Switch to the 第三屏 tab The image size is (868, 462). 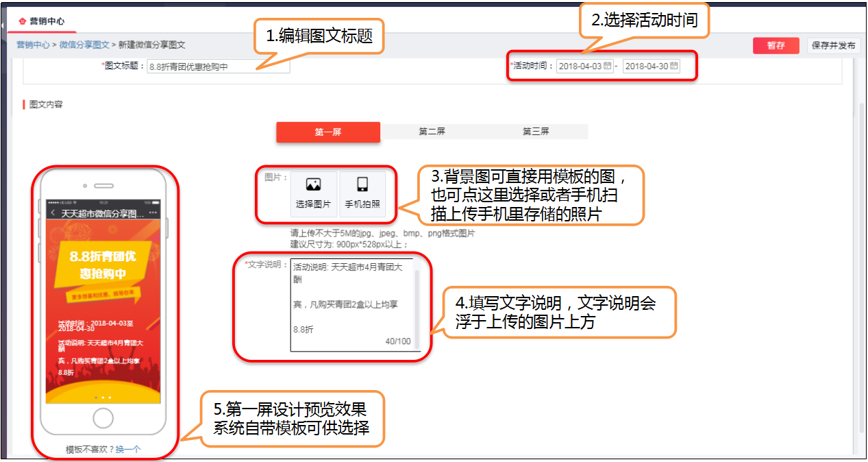click(x=536, y=132)
